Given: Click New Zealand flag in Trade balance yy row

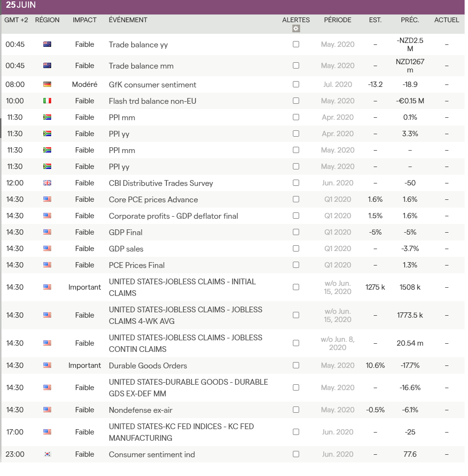Looking at the screenshot, I should point(47,44).
